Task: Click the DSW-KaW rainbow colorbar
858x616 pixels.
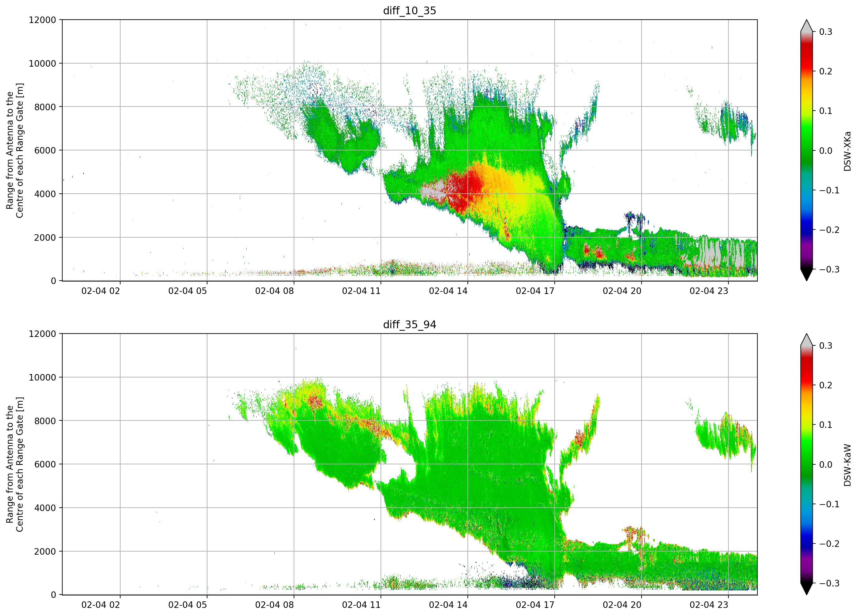Action: pyautogui.click(x=807, y=464)
